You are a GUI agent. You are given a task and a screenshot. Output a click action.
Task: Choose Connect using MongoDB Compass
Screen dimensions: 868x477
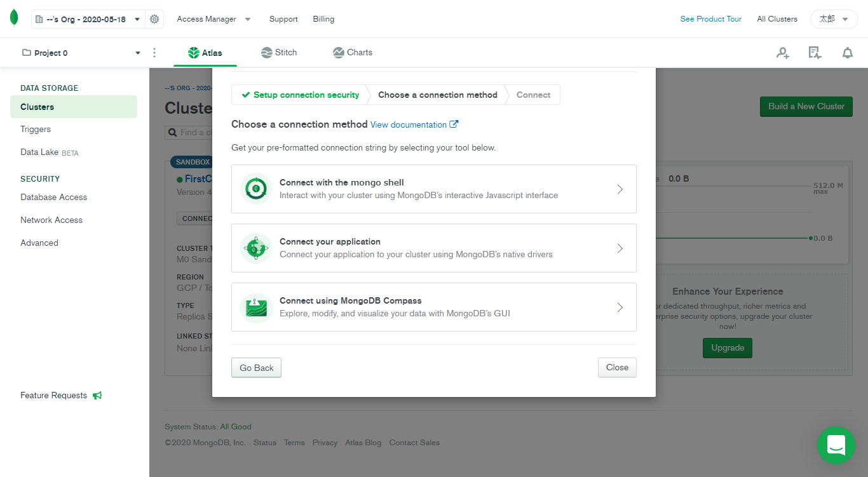tap(434, 307)
